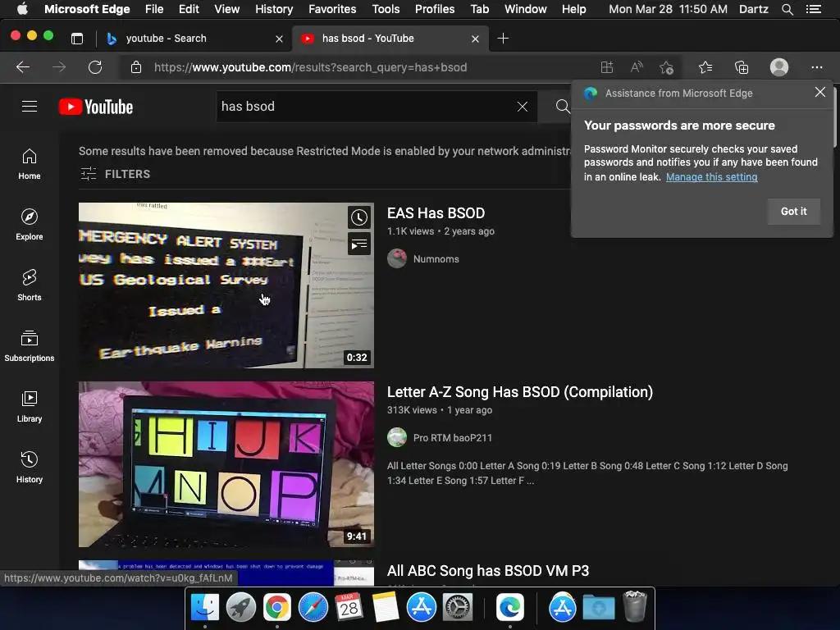Open the YouTube hamburger guide menu

click(30, 107)
